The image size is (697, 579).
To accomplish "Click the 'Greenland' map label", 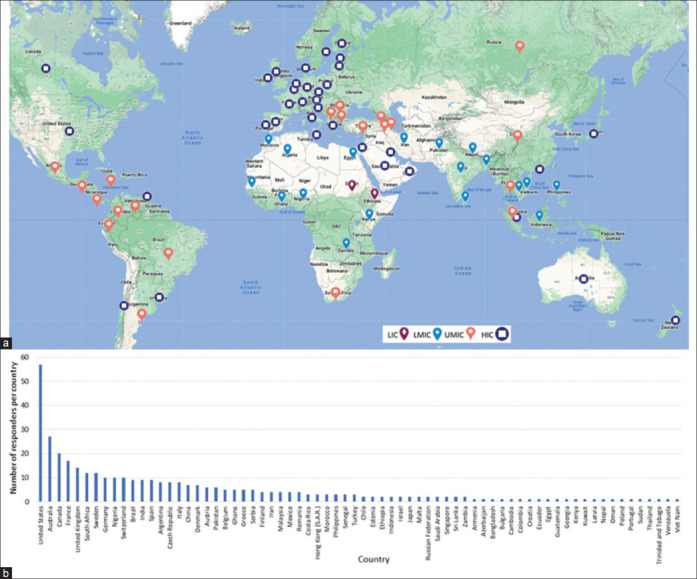I will coord(180,24).
